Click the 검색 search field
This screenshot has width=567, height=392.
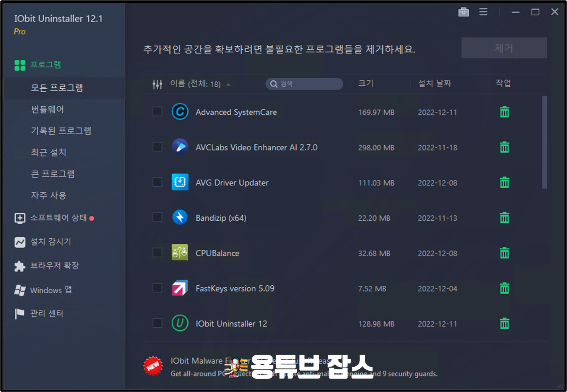304,84
